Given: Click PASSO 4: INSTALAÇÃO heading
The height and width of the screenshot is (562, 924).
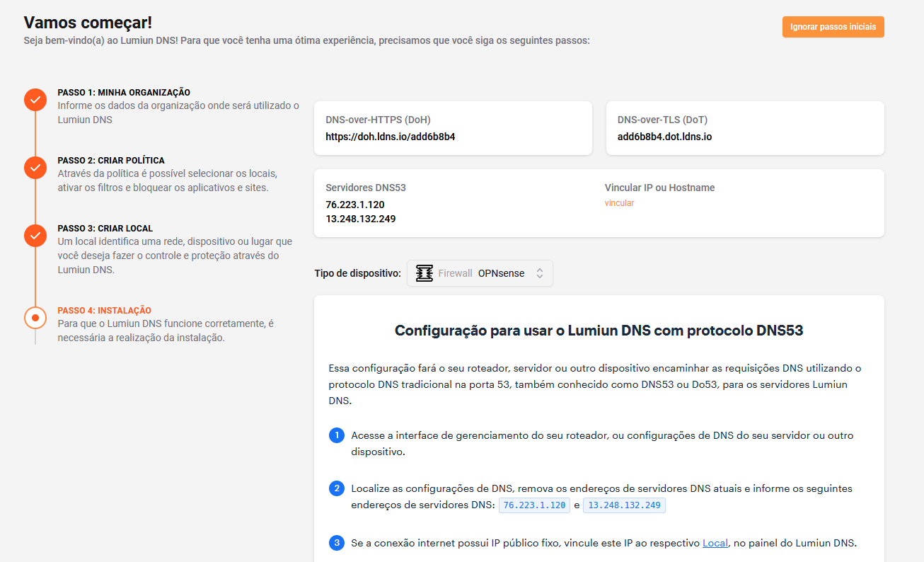Looking at the screenshot, I should (x=104, y=311).
